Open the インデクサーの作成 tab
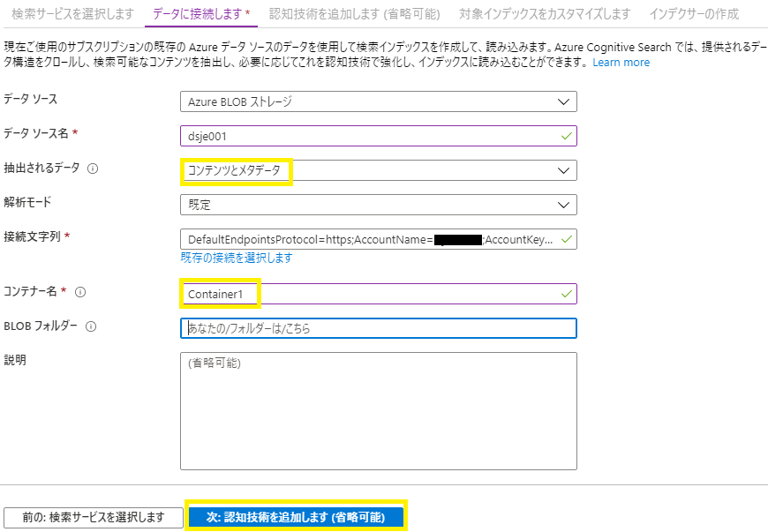 694,14
